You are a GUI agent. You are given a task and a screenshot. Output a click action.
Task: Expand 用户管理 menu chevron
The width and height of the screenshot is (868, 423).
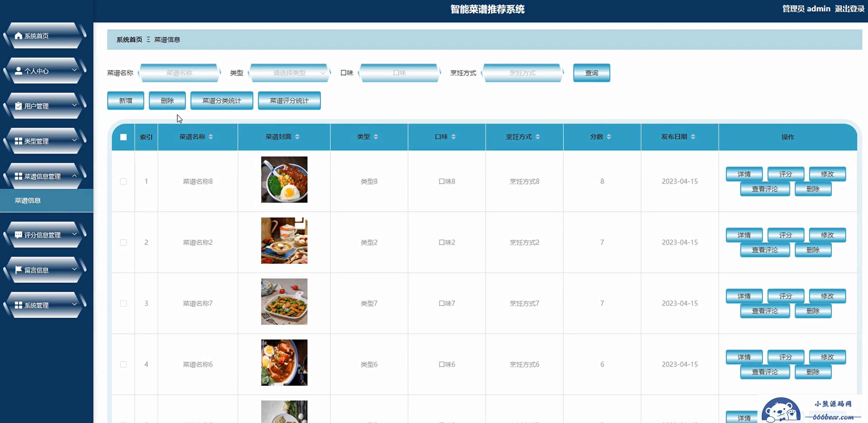click(74, 105)
